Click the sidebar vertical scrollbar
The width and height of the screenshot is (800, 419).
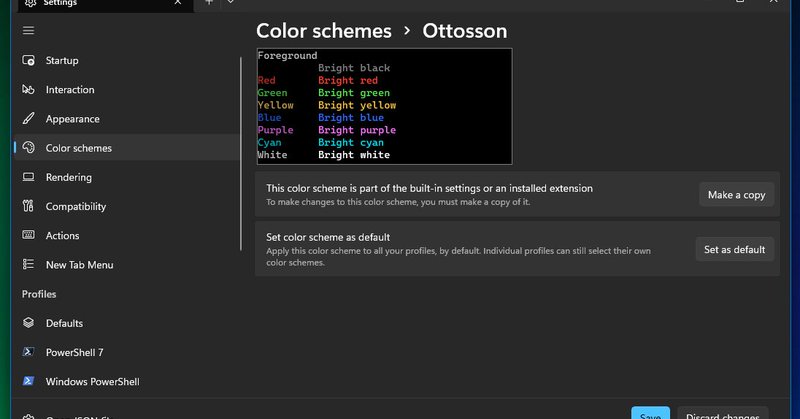[x=241, y=153]
